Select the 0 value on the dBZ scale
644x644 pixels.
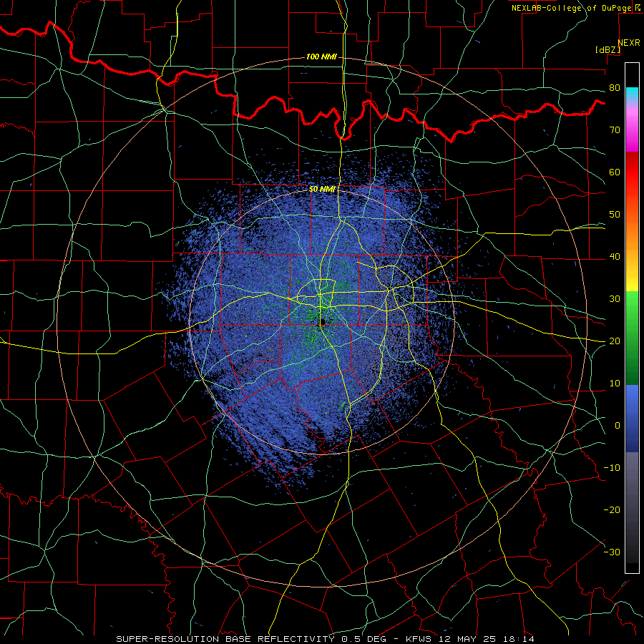pos(618,426)
